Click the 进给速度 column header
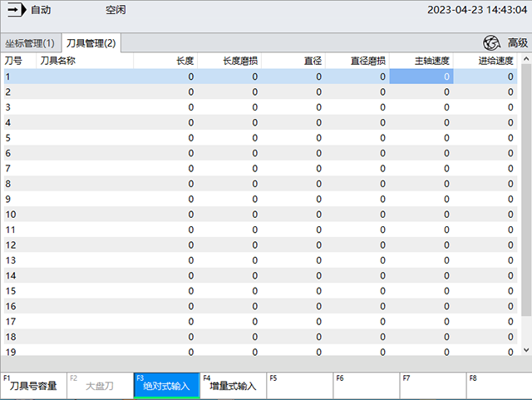 (485, 61)
